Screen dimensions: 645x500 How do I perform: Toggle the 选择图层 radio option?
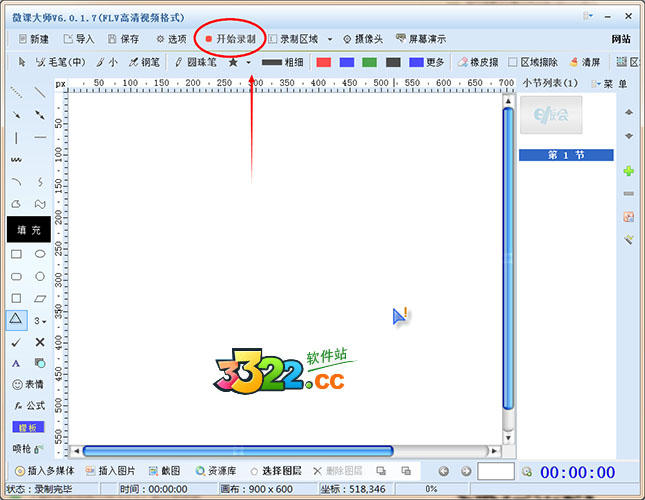coord(276,471)
